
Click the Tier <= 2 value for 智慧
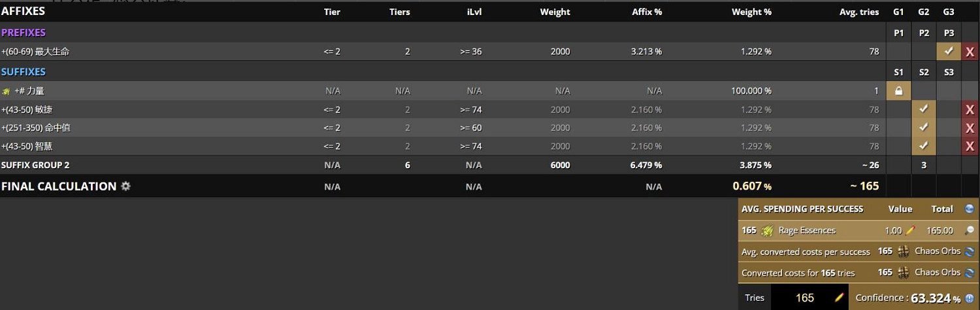click(x=332, y=146)
